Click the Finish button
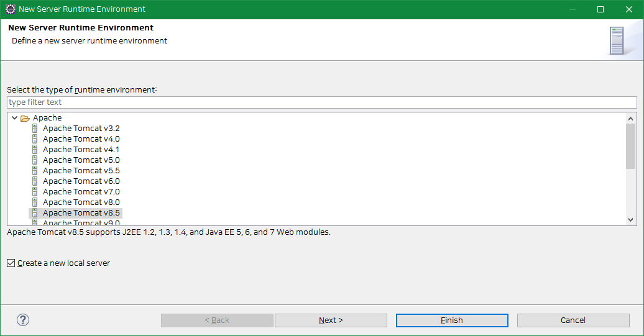Screen dimensions: 644x336 (x=452, y=320)
